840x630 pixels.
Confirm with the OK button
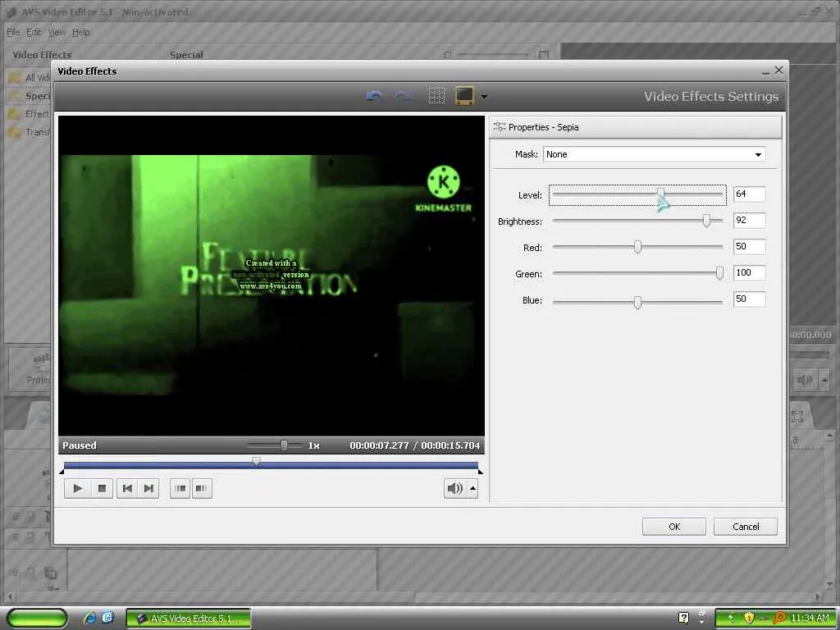click(674, 527)
